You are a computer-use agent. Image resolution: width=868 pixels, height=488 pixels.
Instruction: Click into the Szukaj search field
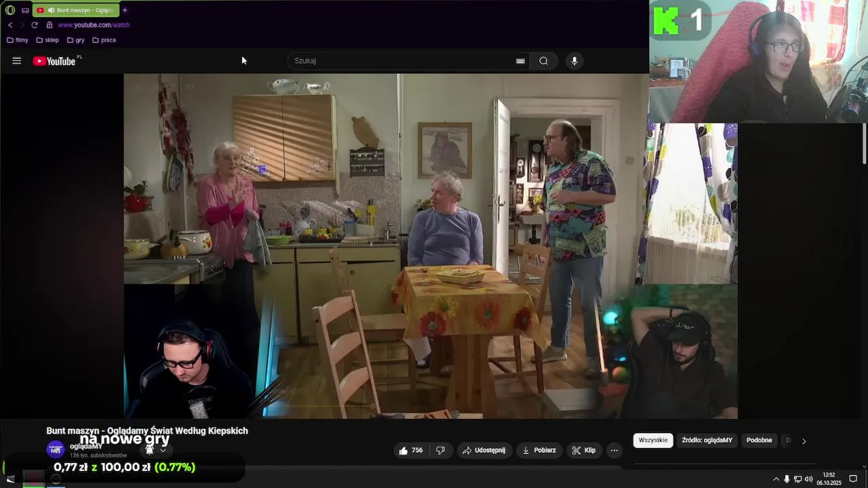click(x=403, y=61)
